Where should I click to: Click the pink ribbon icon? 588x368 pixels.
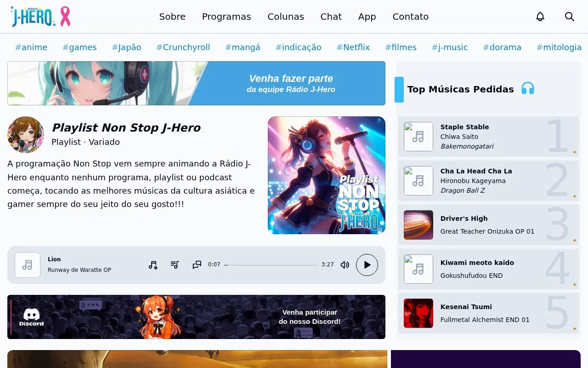(x=65, y=17)
